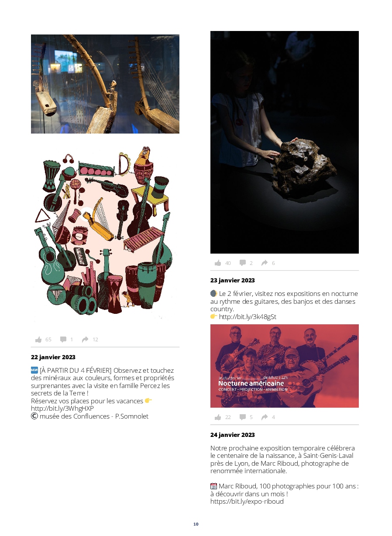The height and width of the screenshot is (536, 392).
Task: Click the comment icon showing 2 comments
Action: tap(243, 263)
